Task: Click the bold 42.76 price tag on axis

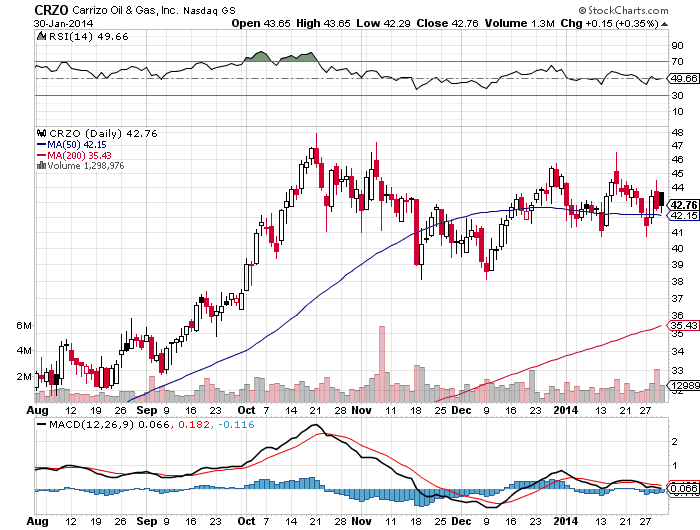Action: (683, 205)
